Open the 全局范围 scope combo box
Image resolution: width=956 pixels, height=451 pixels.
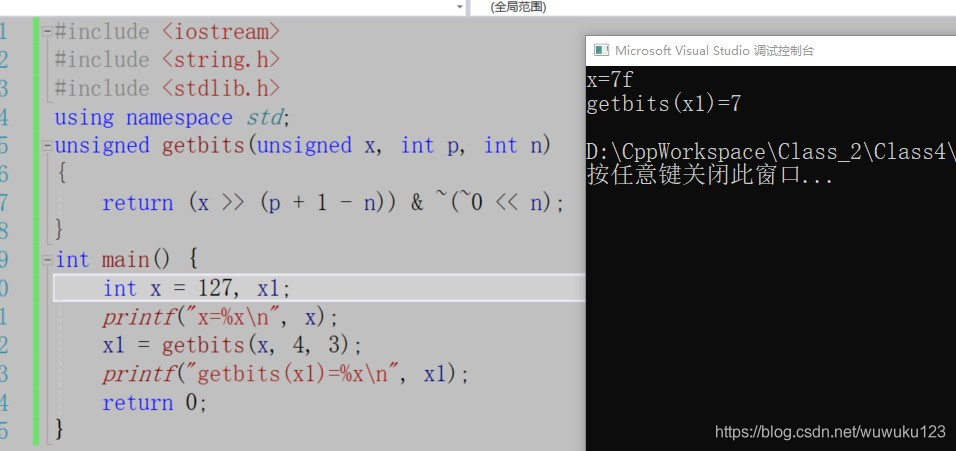tap(713, 7)
